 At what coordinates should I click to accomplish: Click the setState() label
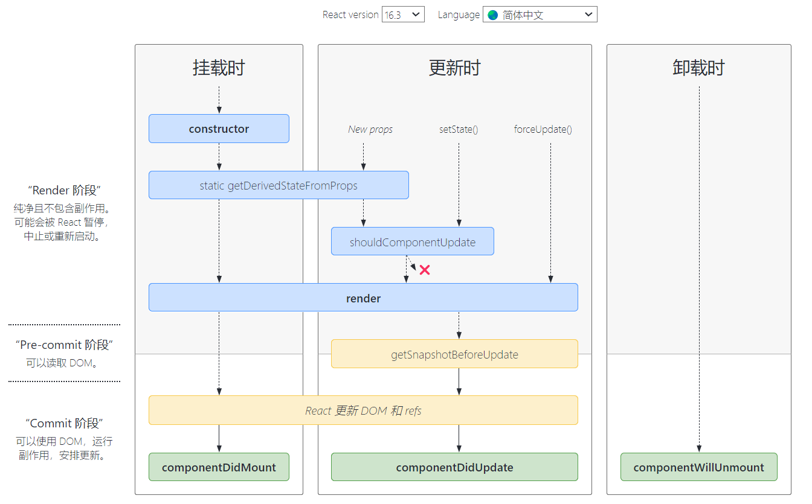pyautogui.click(x=459, y=129)
